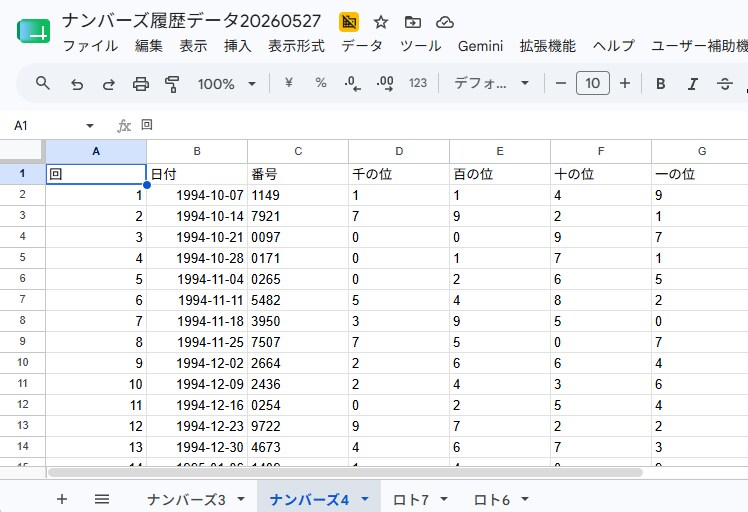Select the date cell 1994-12-30
The image size is (748, 512).
[197, 447]
